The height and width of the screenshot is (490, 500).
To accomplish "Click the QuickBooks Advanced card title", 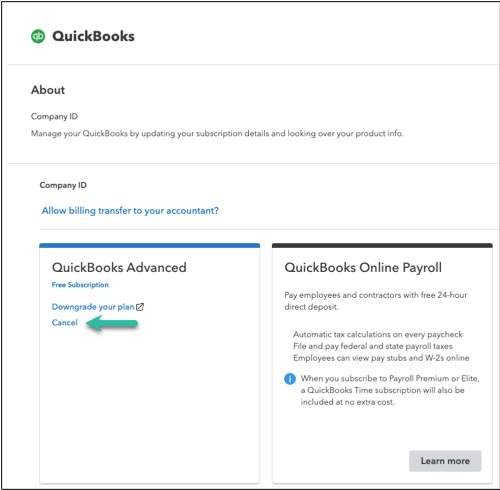I will pyautogui.click(x=119, y=267).
